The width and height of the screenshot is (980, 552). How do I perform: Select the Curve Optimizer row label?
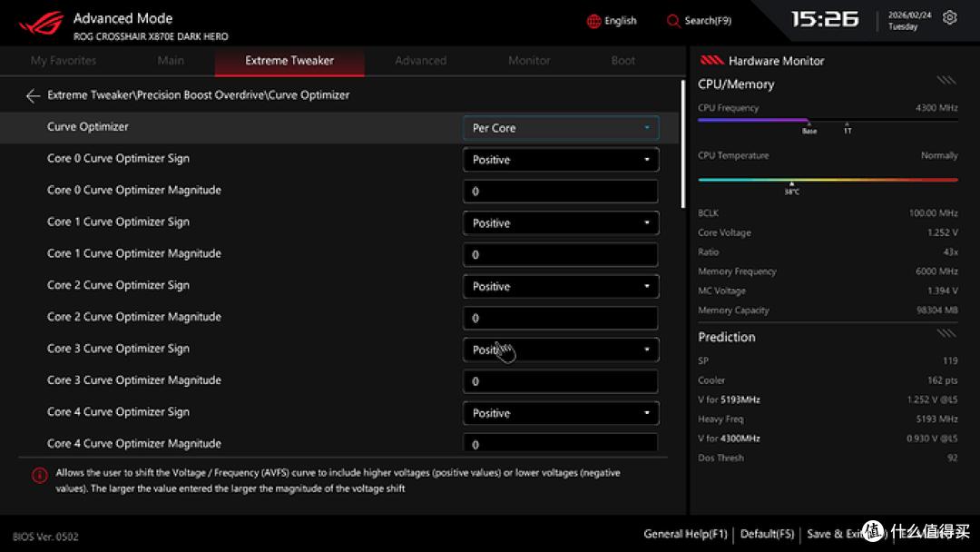pyautogui.click(x=87, y=127)
